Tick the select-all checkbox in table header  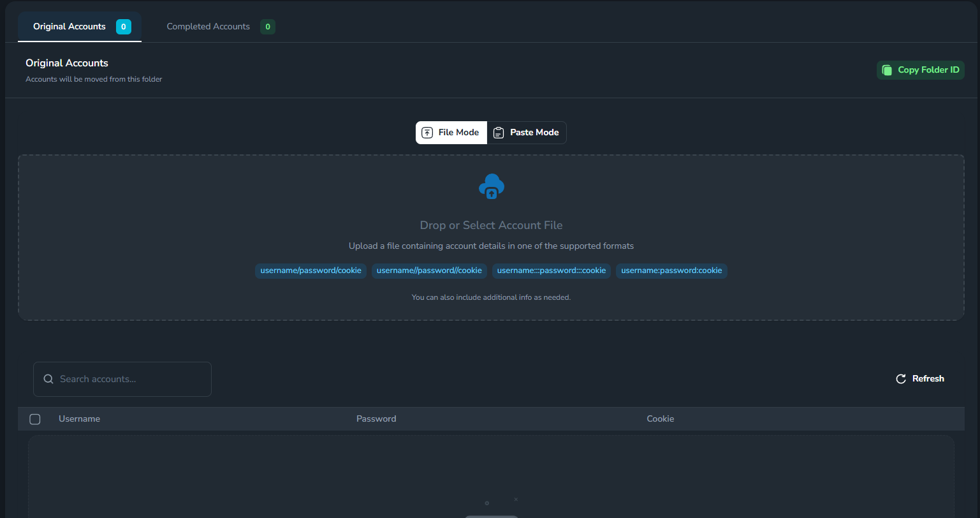pyautogui.click(x=35, y=419)
